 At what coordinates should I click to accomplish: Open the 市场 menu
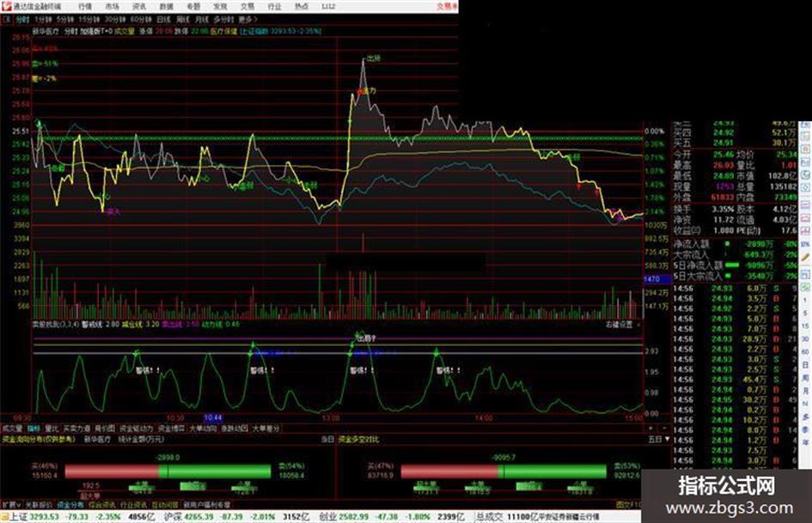pos(112,6)
